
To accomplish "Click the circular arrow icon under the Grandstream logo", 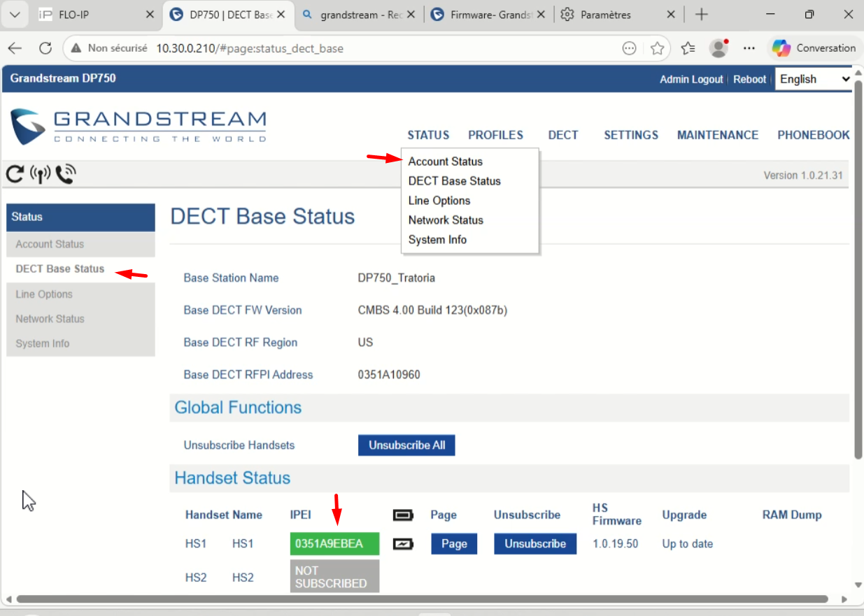I will tap(15, 174).
